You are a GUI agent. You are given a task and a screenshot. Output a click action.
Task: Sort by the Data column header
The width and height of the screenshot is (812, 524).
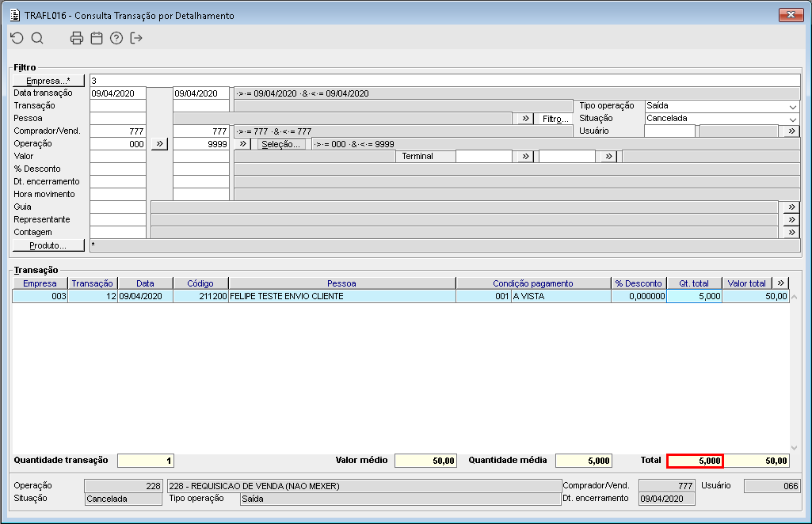[x=146, y=283]
